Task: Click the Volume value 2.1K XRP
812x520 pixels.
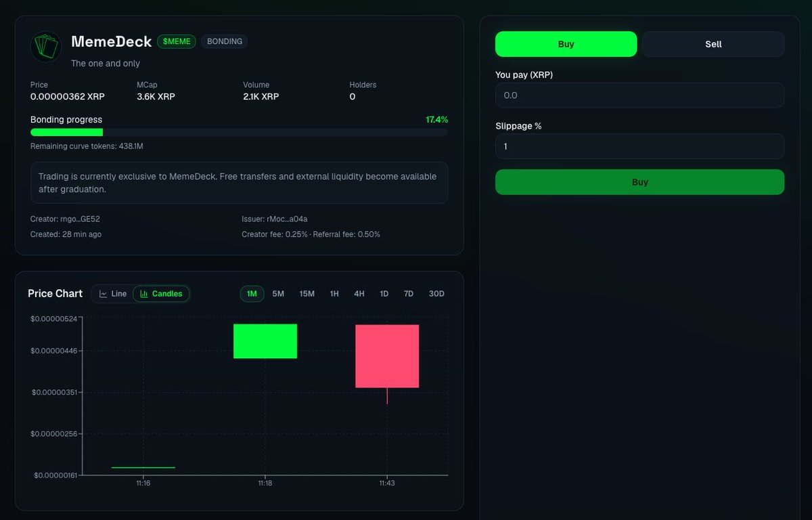Action: tap(261, 97)
